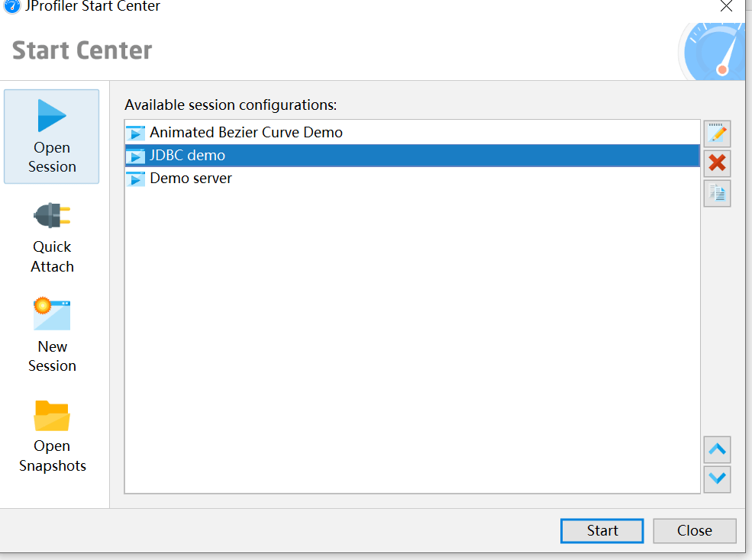Viewport: 752px width, 560px height.
Task: Choose the Demo server session
Action: click(191, 179)
